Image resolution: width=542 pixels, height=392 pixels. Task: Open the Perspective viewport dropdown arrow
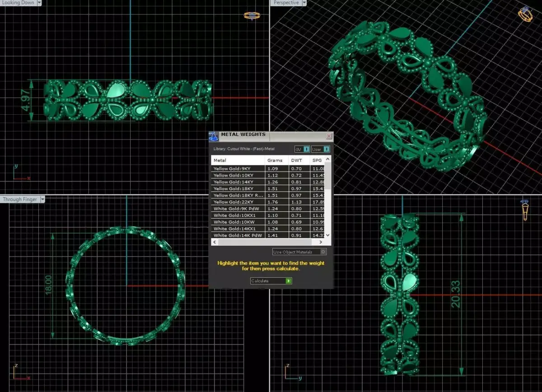(x=304, y=2)
